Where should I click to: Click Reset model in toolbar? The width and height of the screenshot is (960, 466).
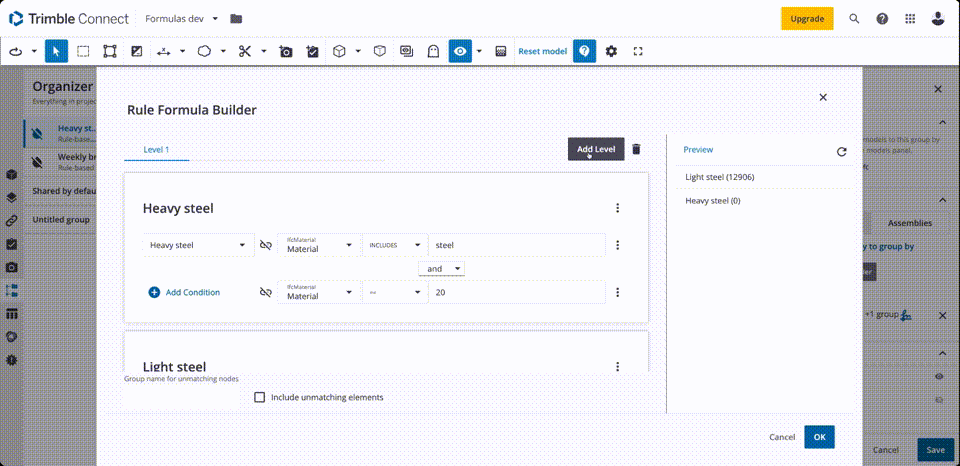(x=542, y=51)
